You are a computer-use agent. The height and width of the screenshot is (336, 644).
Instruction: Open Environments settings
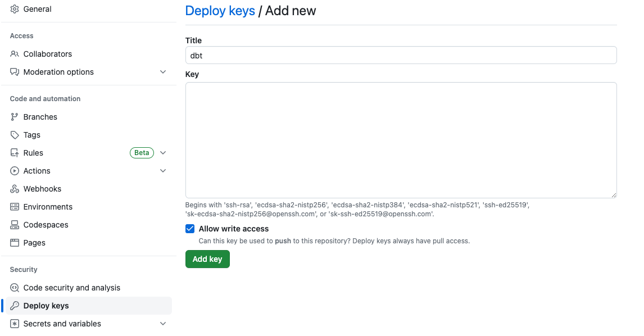[48, 207]
